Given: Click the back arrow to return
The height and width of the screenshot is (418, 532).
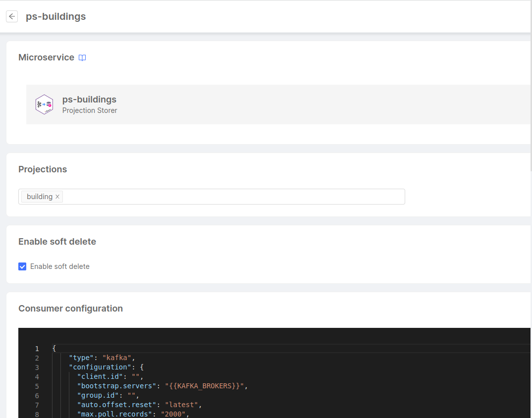Looking at the screenshot, I should pos(11,16).
